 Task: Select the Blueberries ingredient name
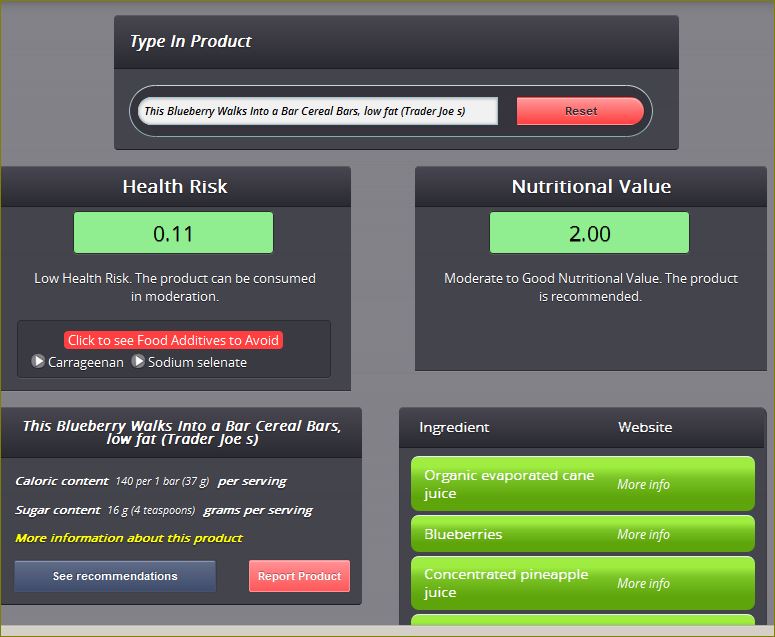463,534
